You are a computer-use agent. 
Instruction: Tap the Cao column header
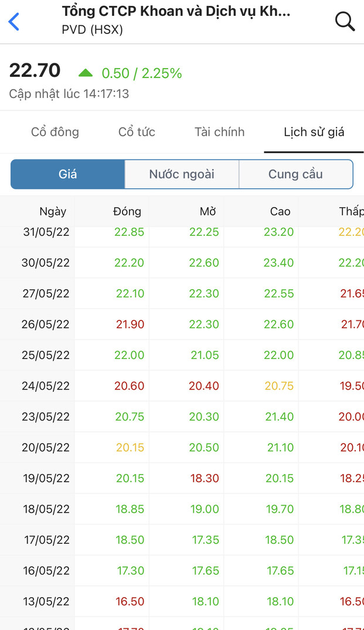(280, 212)
